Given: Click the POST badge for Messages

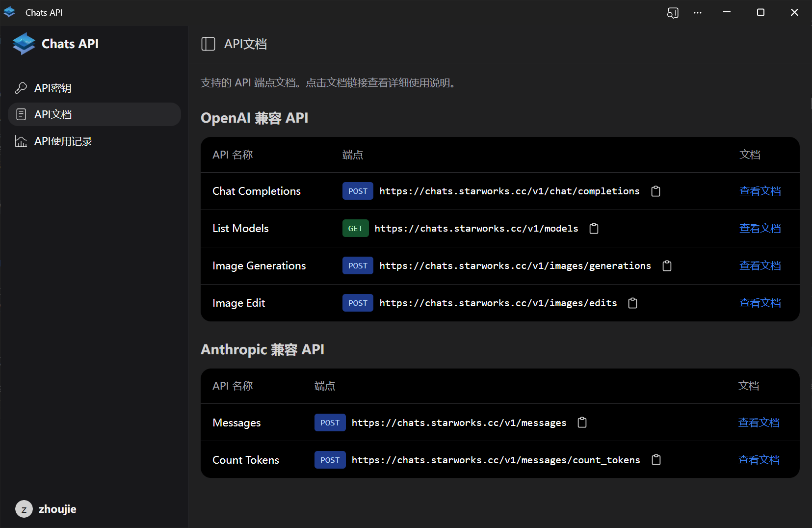Looking at the screenshot, I should coord(330,422).
